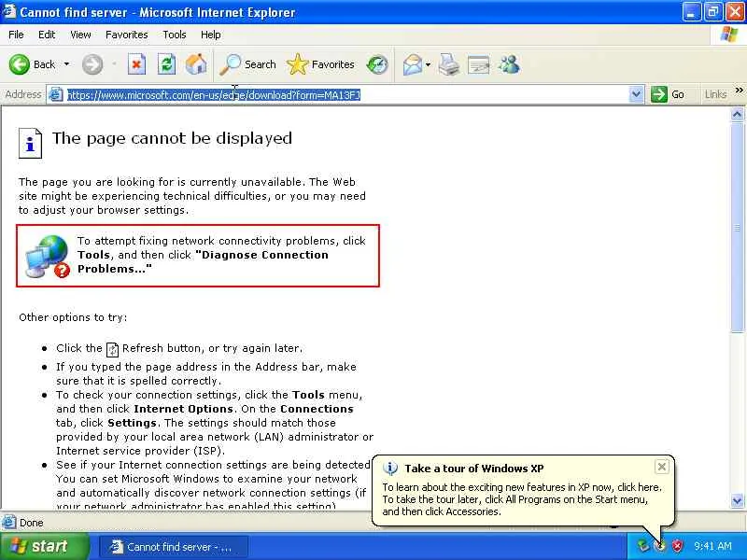
Task: Click the status bar page icon
Action: pos(9,523)
